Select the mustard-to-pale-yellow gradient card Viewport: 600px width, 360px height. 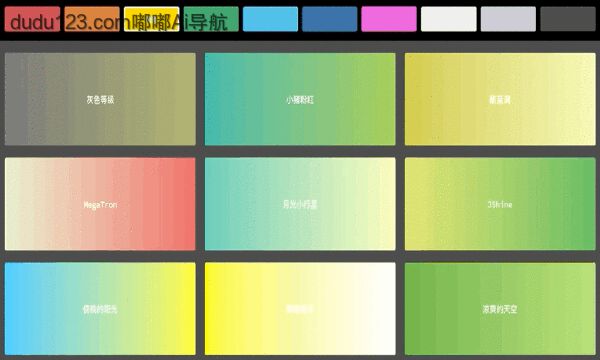pos(500,99)
